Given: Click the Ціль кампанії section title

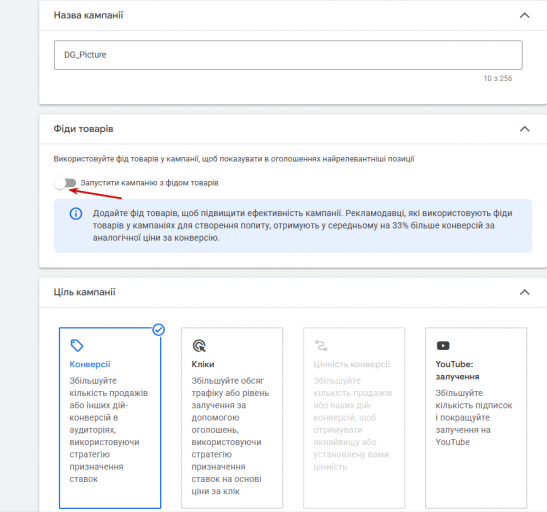Looking at the screenshot, I should point(84,292).
